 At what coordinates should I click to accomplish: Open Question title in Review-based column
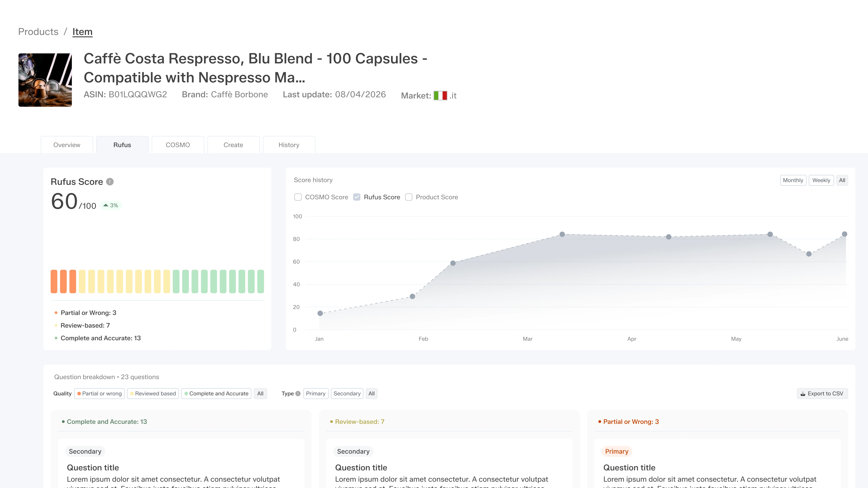361,468
